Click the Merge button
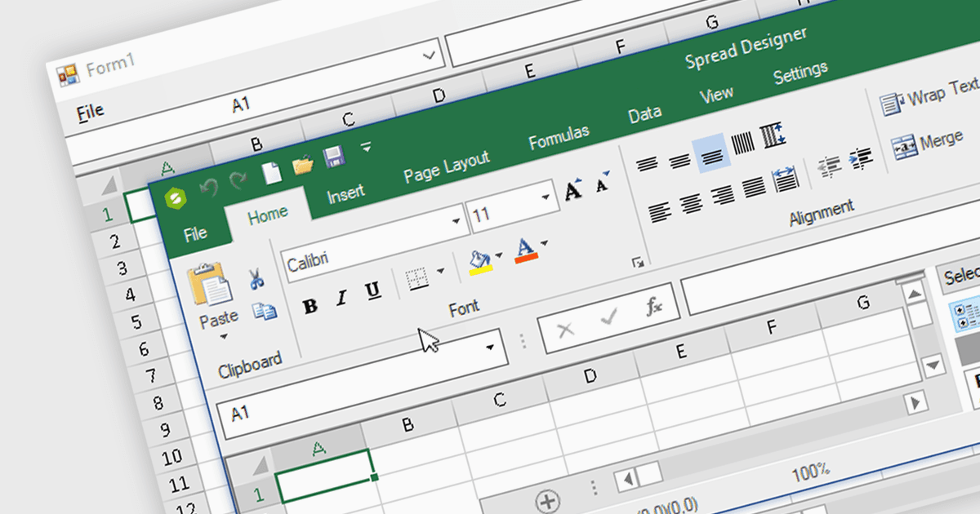 pos(928,145)
